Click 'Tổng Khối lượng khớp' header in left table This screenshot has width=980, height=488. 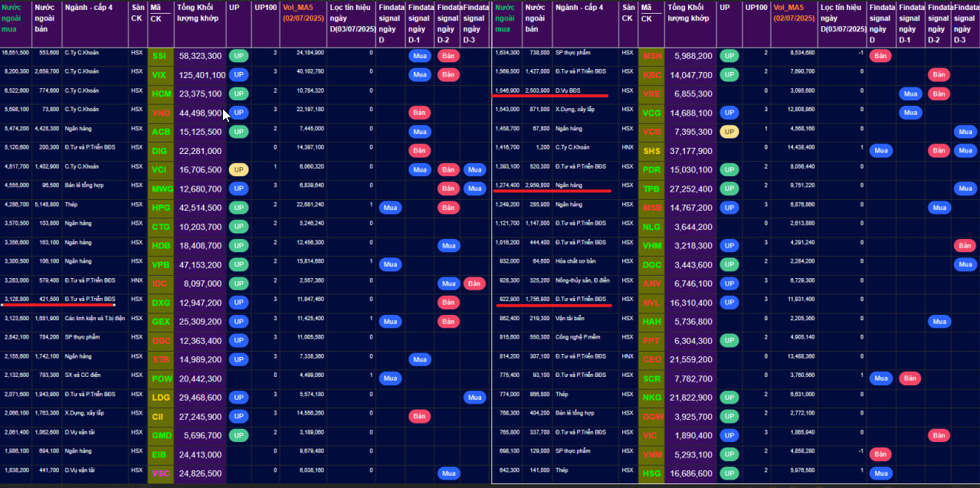199,12
